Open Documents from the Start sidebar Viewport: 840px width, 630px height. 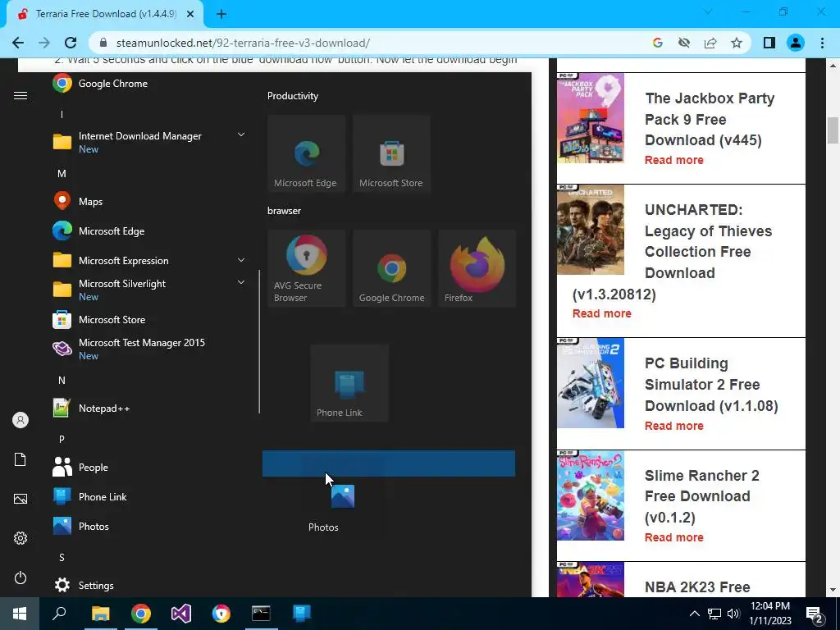[21, 459]
